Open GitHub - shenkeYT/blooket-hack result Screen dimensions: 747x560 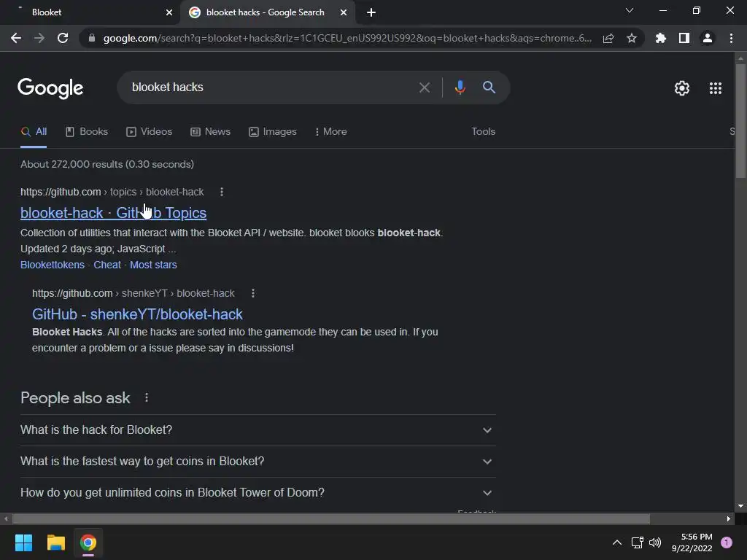click(137, 314)
